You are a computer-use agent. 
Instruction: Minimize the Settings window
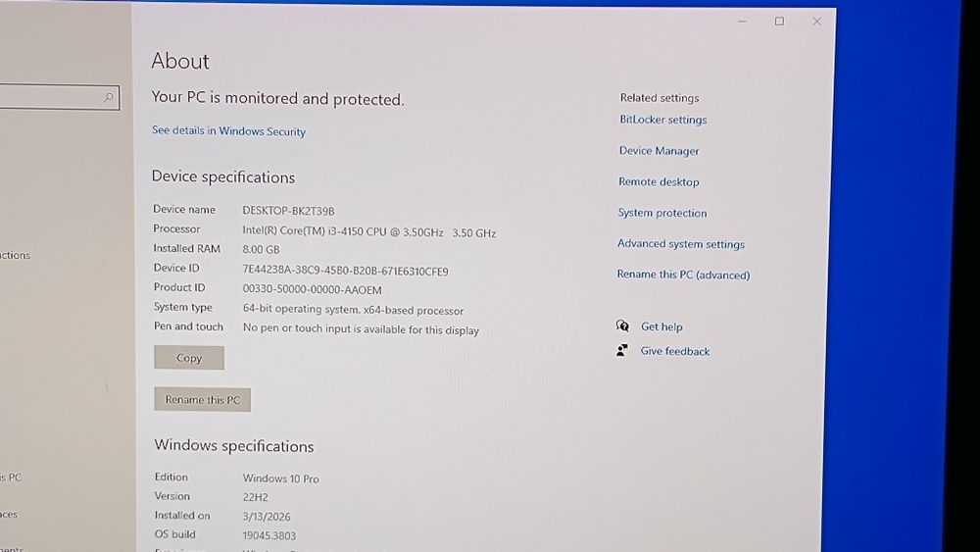click(742, 22)
